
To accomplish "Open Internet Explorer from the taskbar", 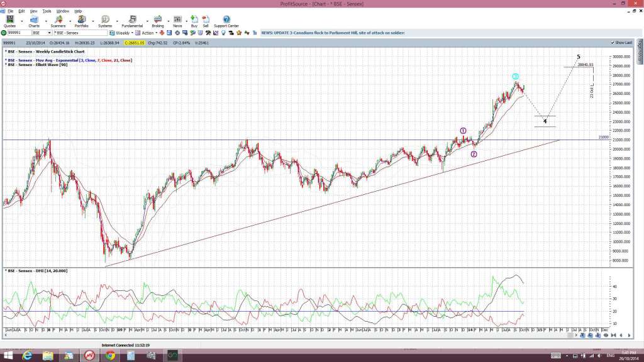I will point(27,356).
